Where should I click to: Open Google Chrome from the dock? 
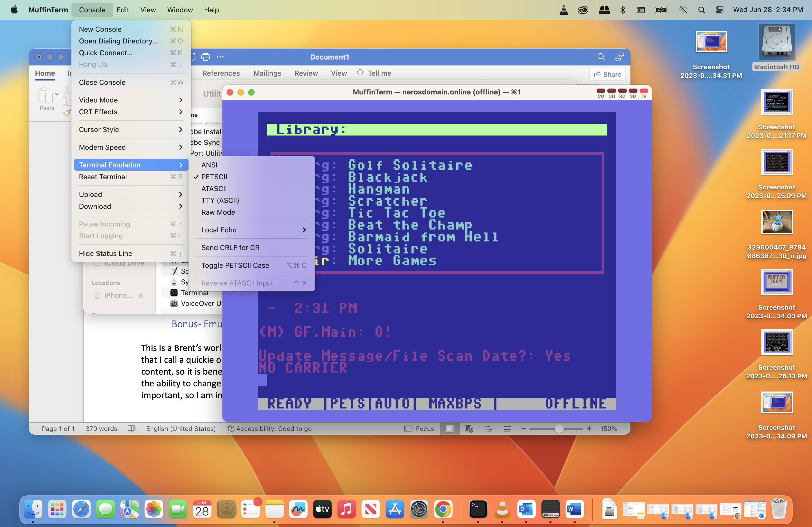pyautogui.click(x=443, y=509)
